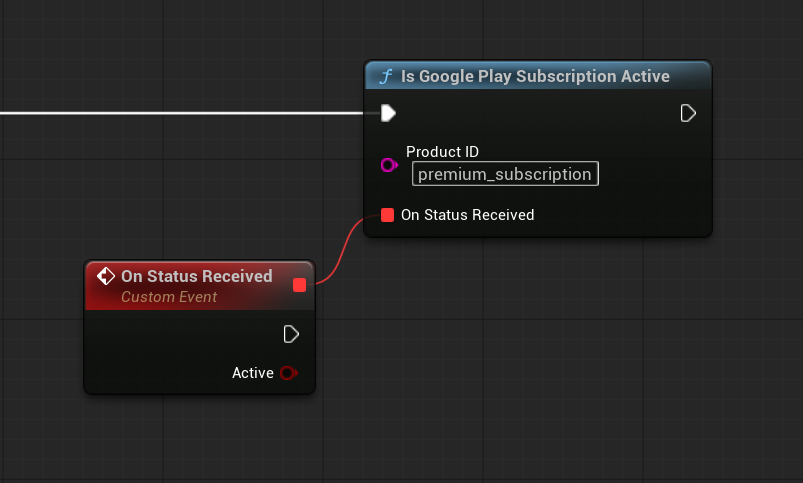Image resolution: width=803 pixels, height=483 pixels.
Task: Click the Product ID label
Action: (x=442, y=152)
